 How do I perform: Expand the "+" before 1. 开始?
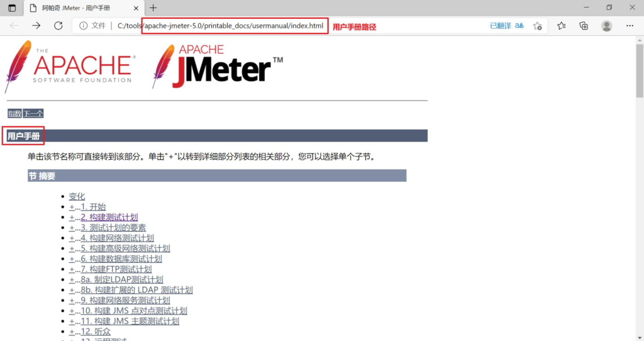click(x=72, y=207)
